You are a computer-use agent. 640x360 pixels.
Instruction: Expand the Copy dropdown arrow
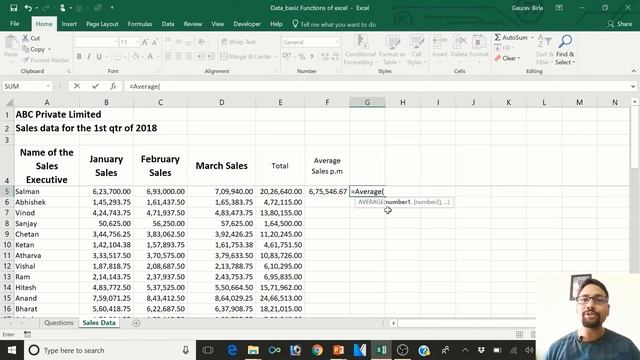[49, 49]
